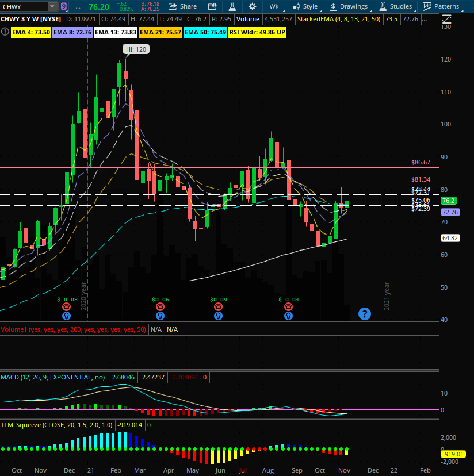Click the blue lightbulb icon under $0.05
Viewport: 474px width, 476px height.
[x=160, y=316]
